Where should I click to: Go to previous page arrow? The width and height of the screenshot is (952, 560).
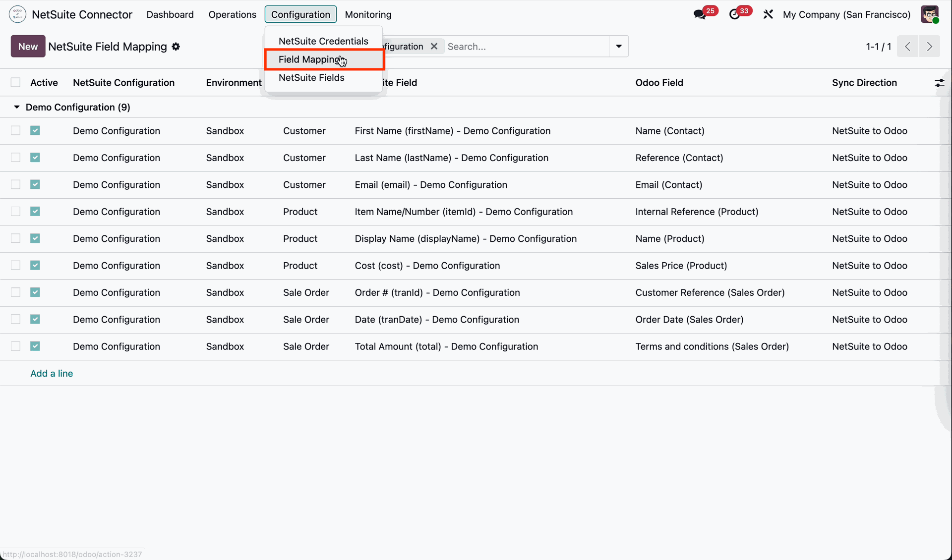pyautogui.click(x=907, y=47)
